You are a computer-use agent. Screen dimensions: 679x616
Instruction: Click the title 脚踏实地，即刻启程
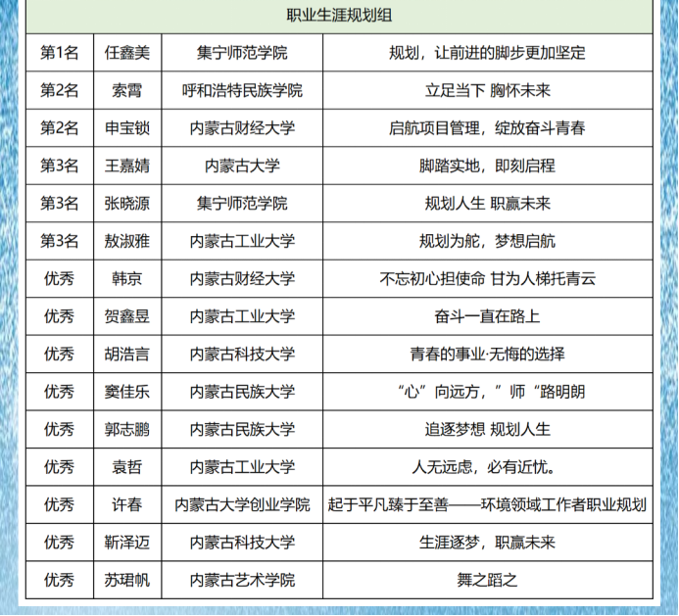coord(487,166)
